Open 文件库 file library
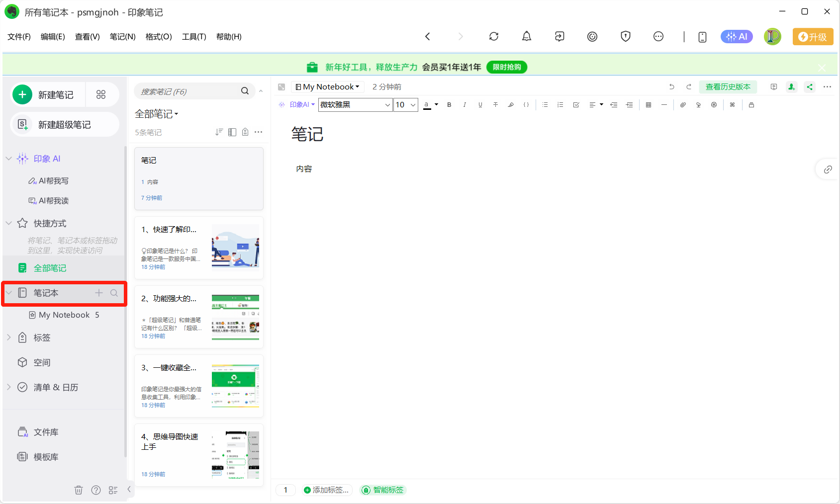The height and width of the screenshot is (504, 840). pos(38,432)
